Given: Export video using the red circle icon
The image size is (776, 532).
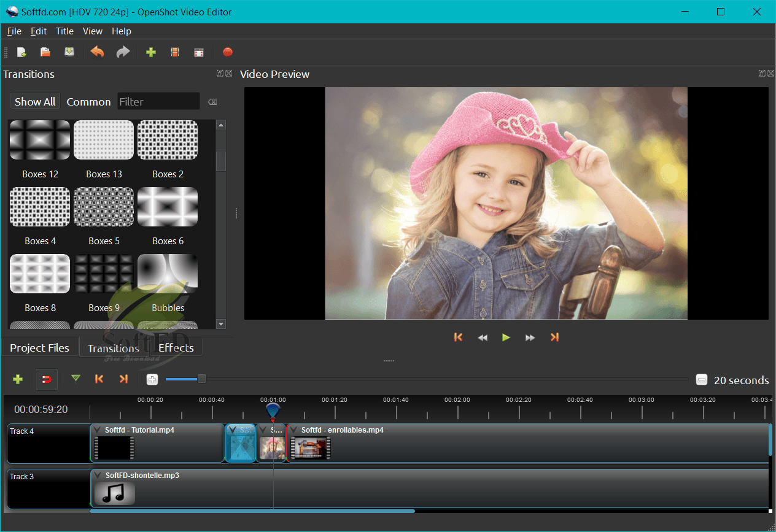Looking at the screenshot, I should pos(228,52).
